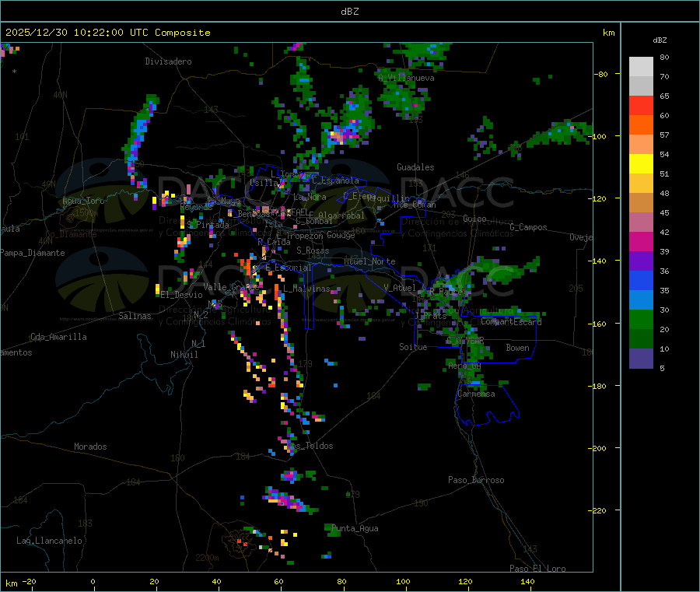This screenshot has height=592, width=700.
Task: Select the Carmensa place label
Action: click(476, 394)
